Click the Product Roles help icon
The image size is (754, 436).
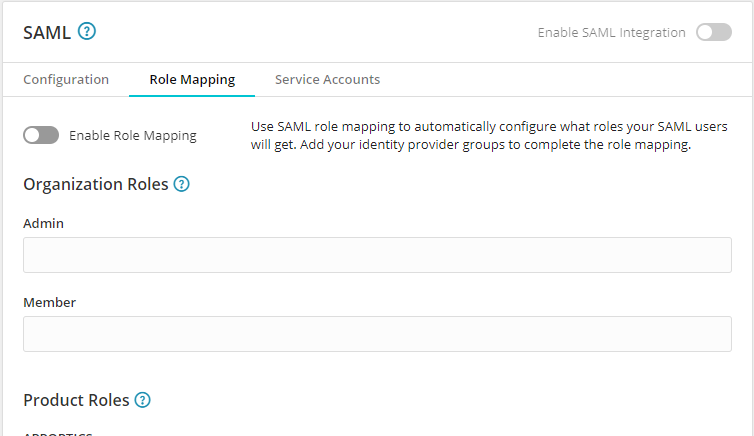[x=142, y=400]
